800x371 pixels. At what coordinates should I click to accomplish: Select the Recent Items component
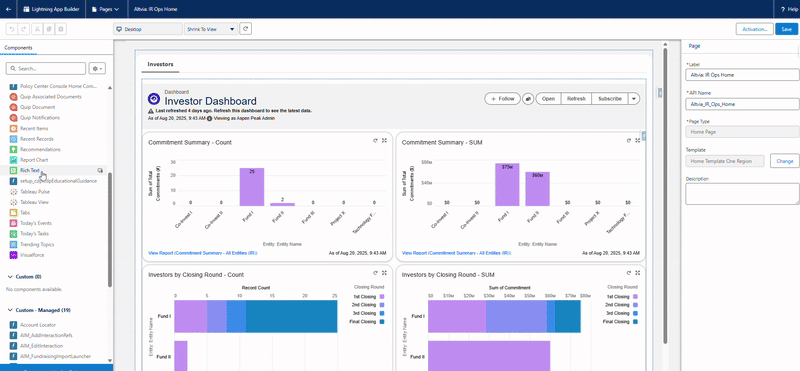[x=34, y=129]
